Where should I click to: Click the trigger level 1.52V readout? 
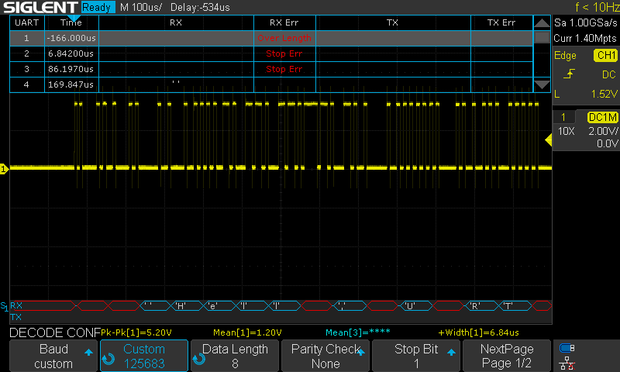point(604,94)
